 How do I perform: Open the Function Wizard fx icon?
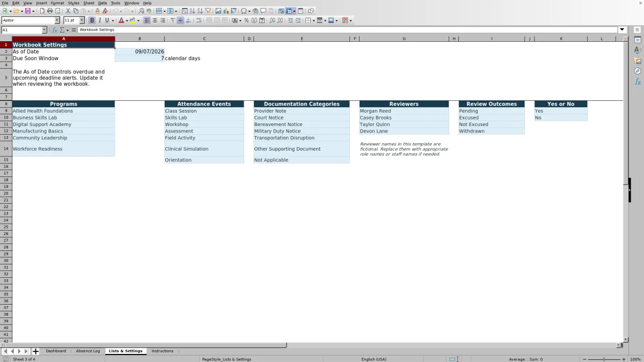click(54, 30)
